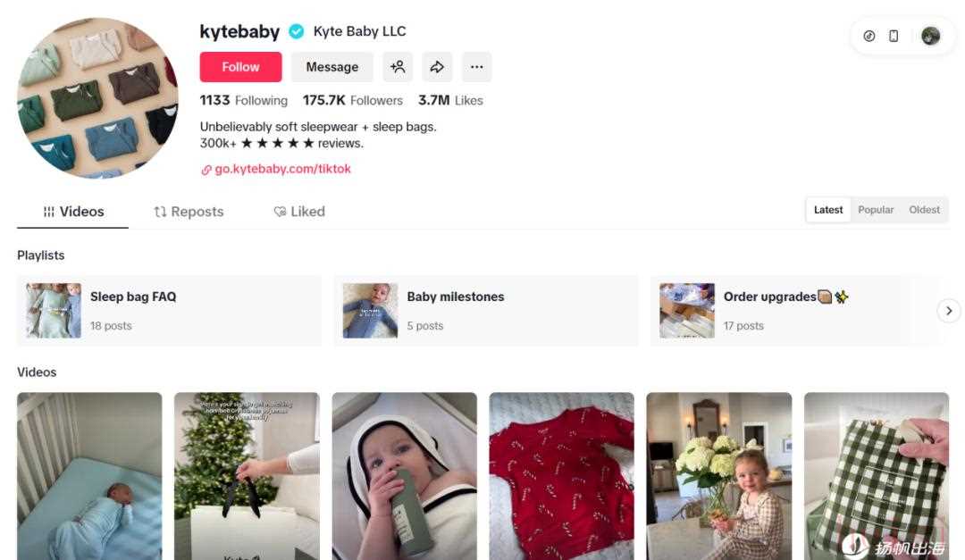
Task: Click the get coins icon top right
Action: coord(869,36)
